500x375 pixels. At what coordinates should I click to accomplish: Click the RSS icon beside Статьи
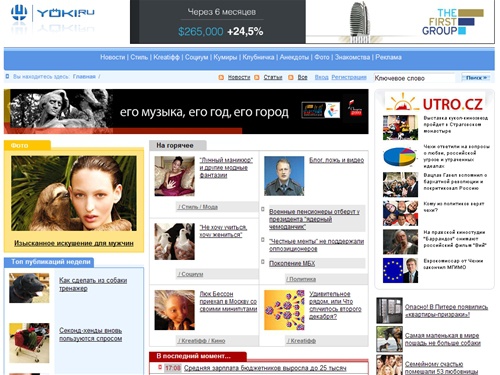coord(257,77)
